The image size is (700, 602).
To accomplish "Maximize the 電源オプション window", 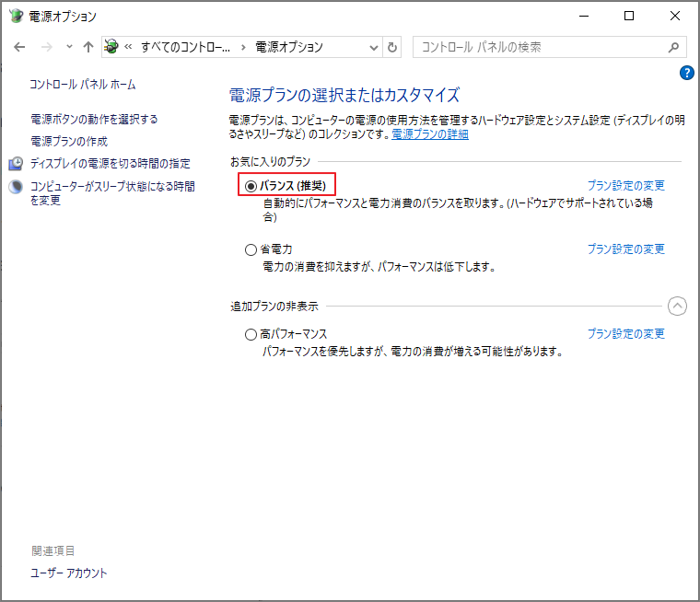I will pyautogui.click(x=629, y=16).
